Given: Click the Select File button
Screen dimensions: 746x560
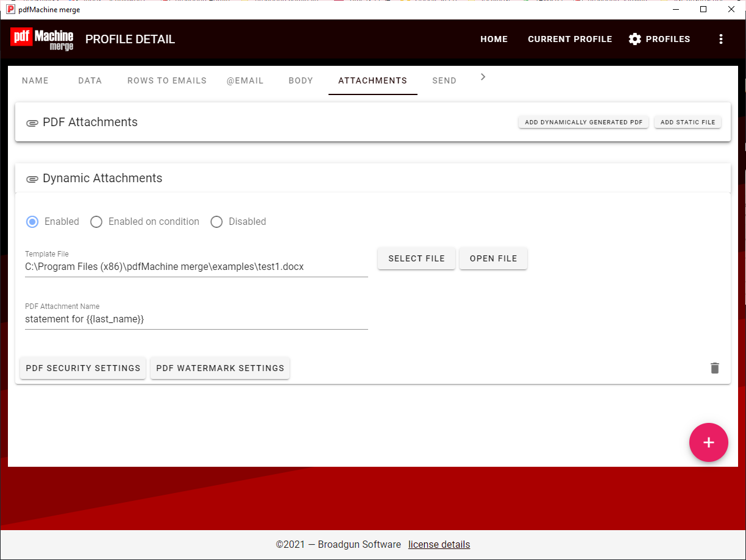Looking at the screenshot, I should click(x=417, y=258).
